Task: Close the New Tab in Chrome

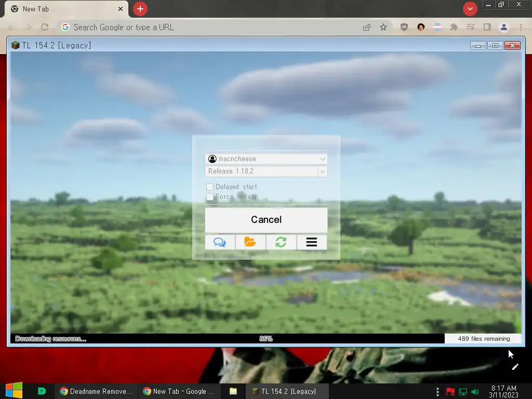Action: (121, 9)
